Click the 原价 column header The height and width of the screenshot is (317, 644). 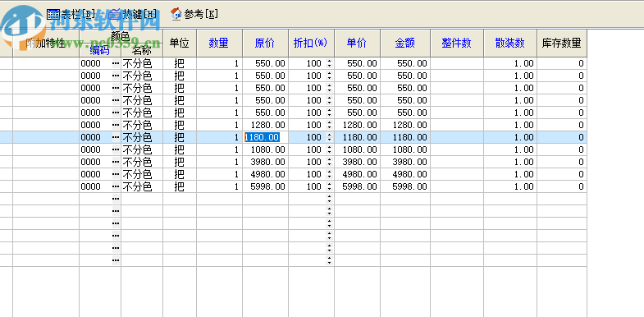265,43
